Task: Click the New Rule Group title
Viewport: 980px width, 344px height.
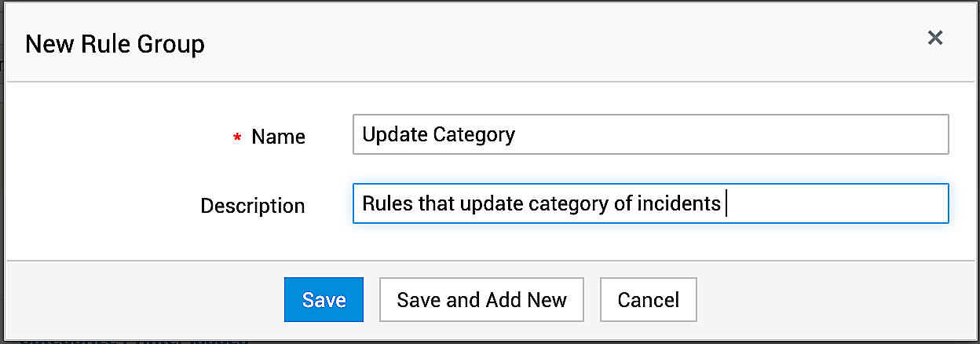Action: coord(115,44)
